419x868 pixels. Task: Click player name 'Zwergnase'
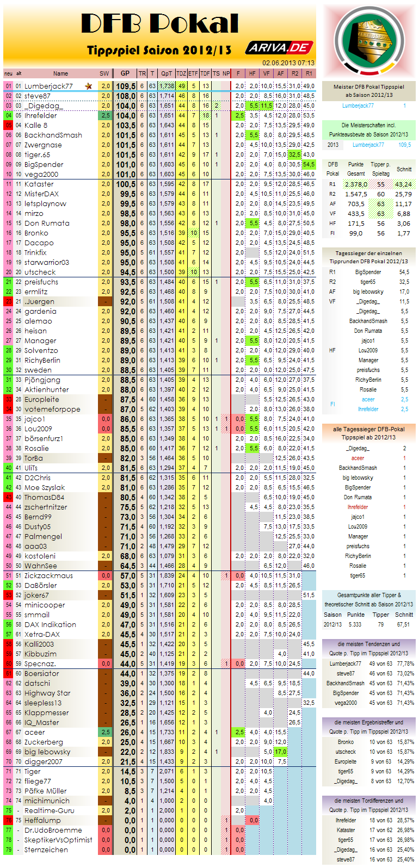[42, 145]
